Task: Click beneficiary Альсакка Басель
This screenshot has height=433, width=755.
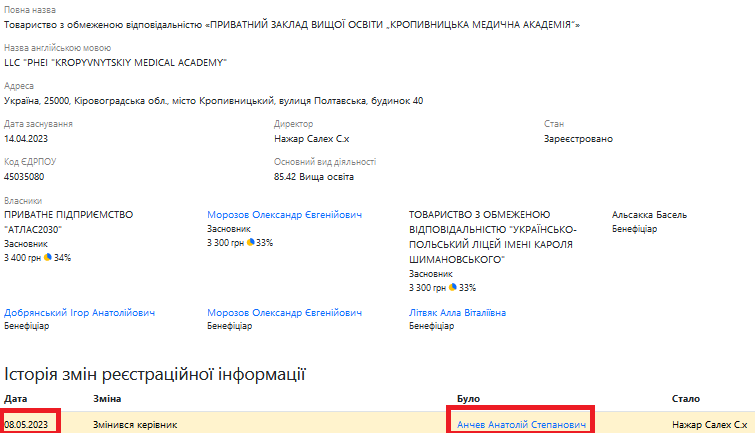Action: (x=649, y=215)
